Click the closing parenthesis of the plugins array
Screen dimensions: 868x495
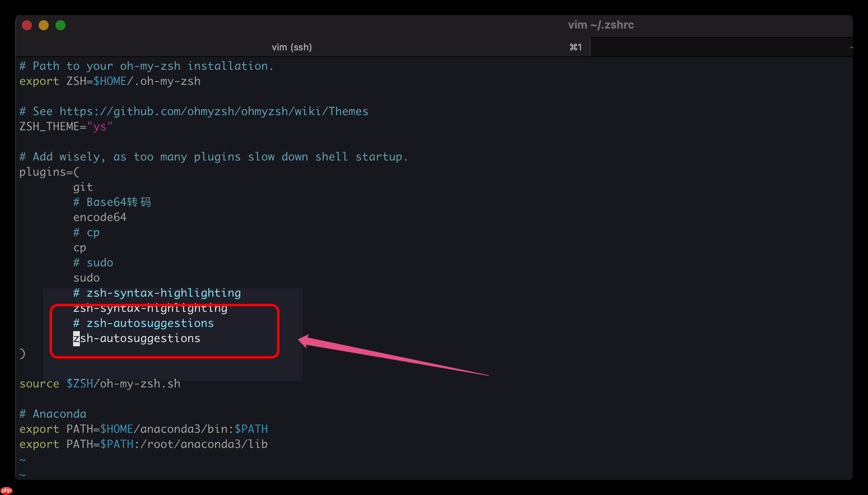(22, 353)
